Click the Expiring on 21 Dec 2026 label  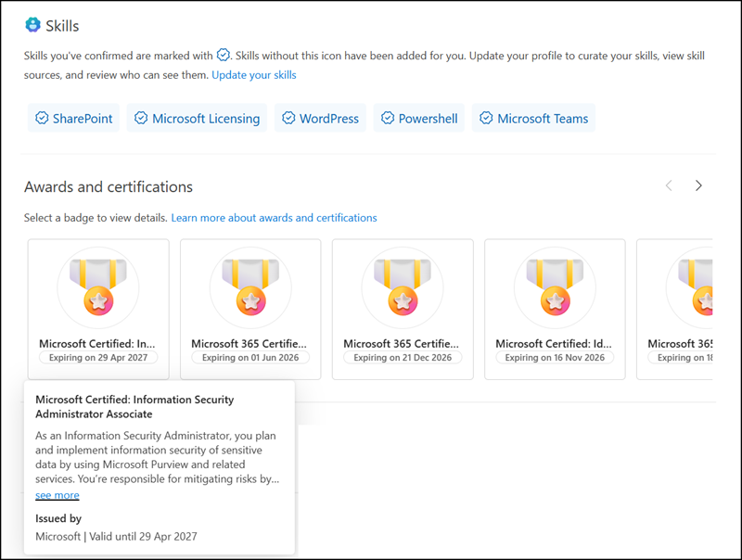[403, 358]
